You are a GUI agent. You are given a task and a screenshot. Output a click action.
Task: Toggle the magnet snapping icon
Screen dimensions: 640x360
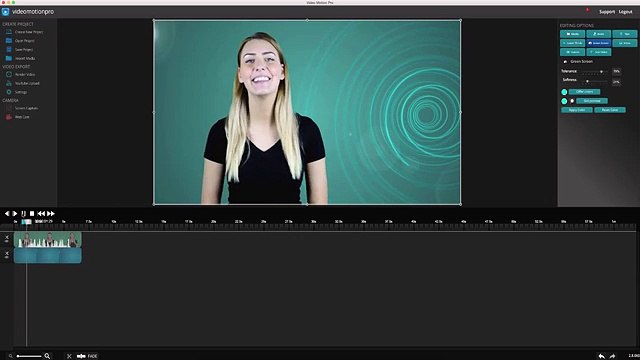pos(23,213)
